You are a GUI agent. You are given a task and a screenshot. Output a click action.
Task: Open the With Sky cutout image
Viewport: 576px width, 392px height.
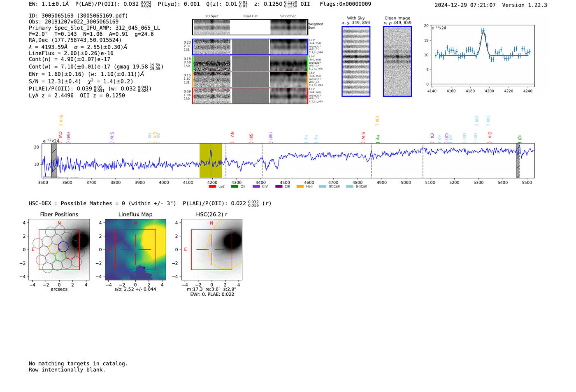pyautogui.click(x=356, y=61)
